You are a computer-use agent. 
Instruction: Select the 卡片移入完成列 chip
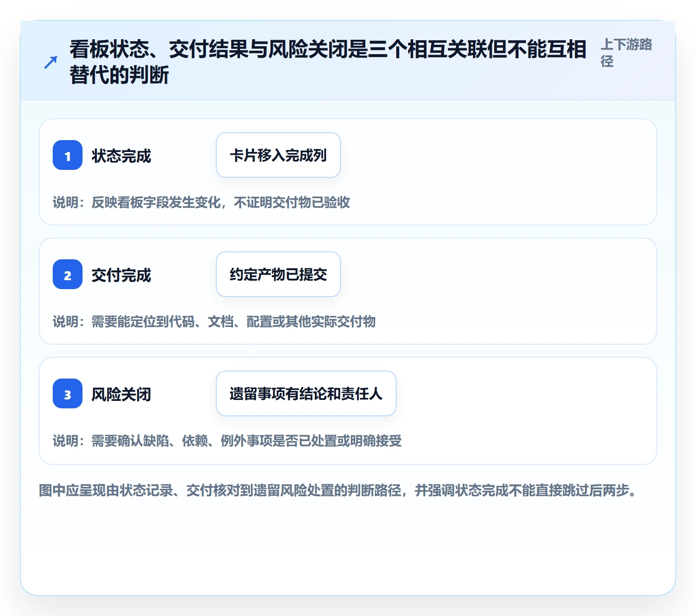click(x=278, y=155)
